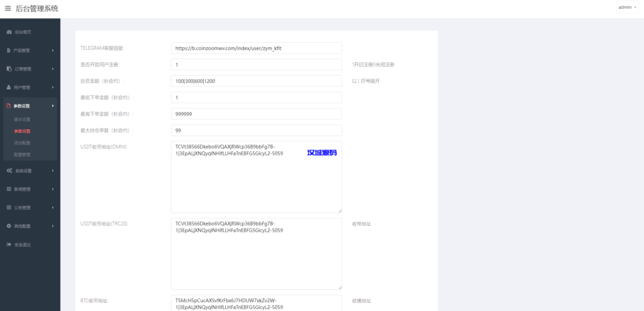Open the admin user dropdown
The image size is (644, 311).
click(626, 8)
